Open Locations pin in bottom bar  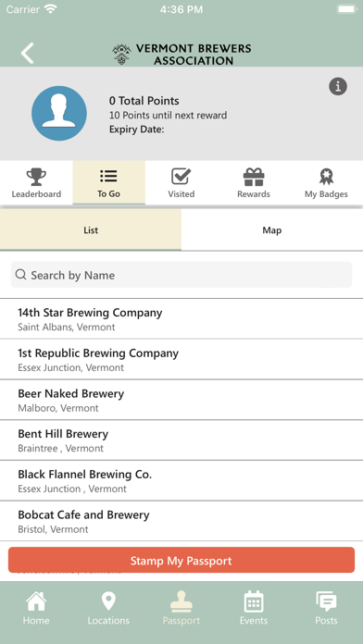coord(108,608)
